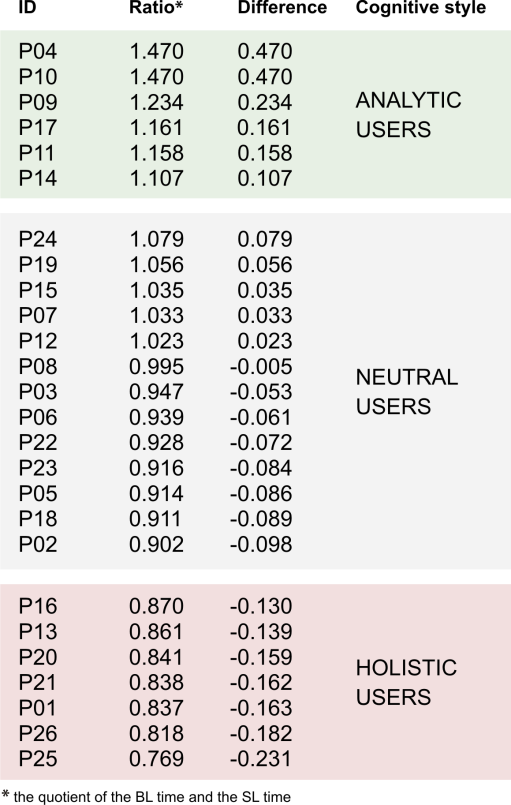Viewport: 511px width, 805px height.
Task: Click ratio value 1.234 for P09
Action: (156, 102)
